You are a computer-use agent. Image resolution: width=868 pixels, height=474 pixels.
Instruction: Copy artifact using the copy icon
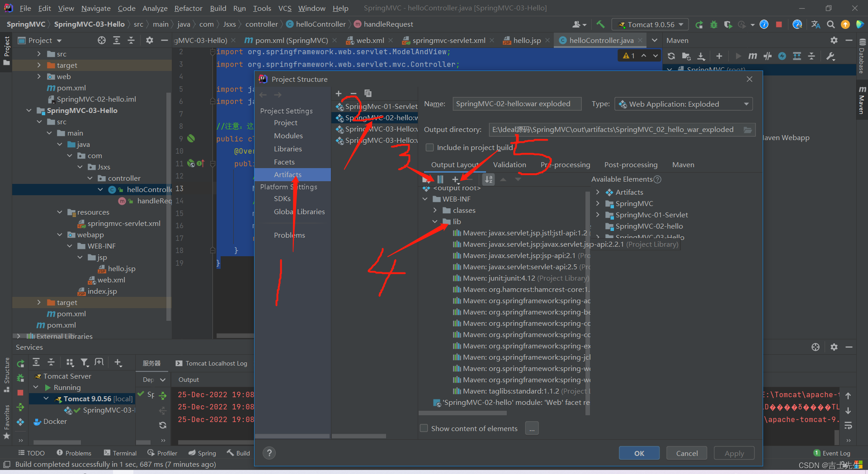click(368, 94)
